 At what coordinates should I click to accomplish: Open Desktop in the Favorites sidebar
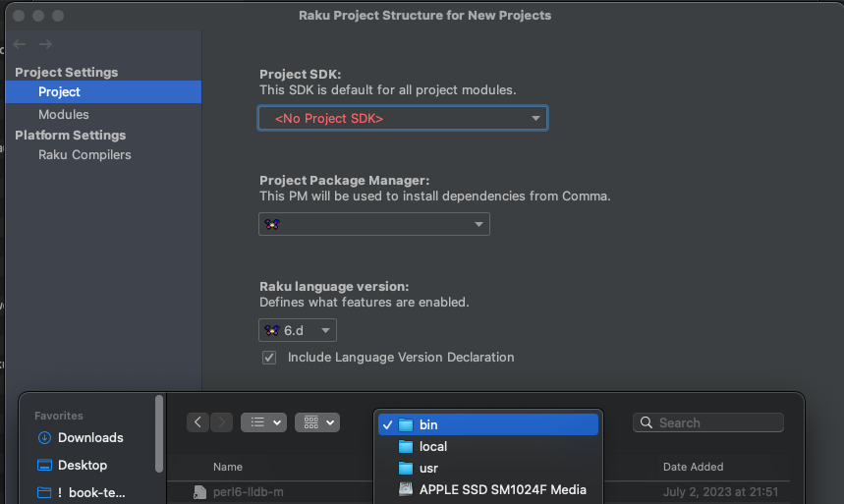point(72,466)
